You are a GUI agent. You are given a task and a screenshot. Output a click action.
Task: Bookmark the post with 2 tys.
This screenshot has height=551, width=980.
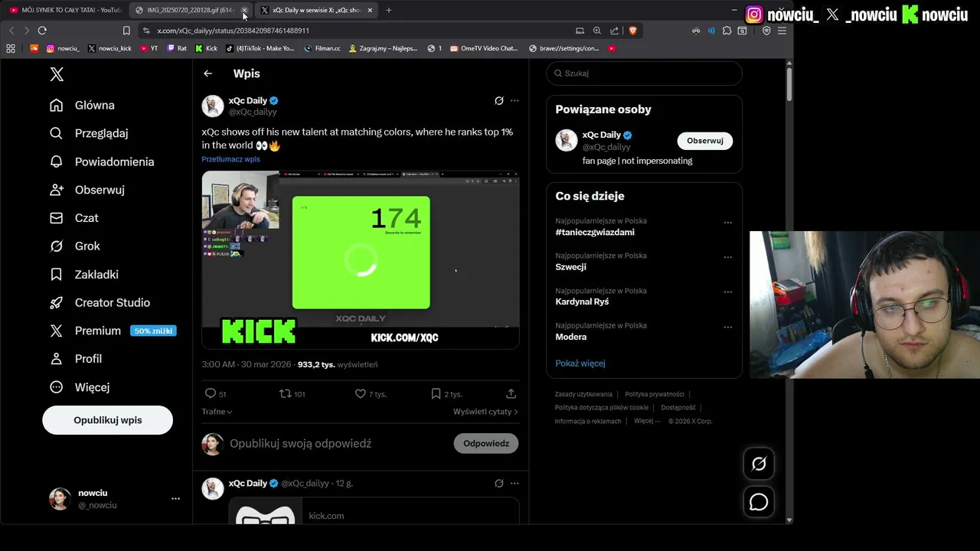point(446,393)
